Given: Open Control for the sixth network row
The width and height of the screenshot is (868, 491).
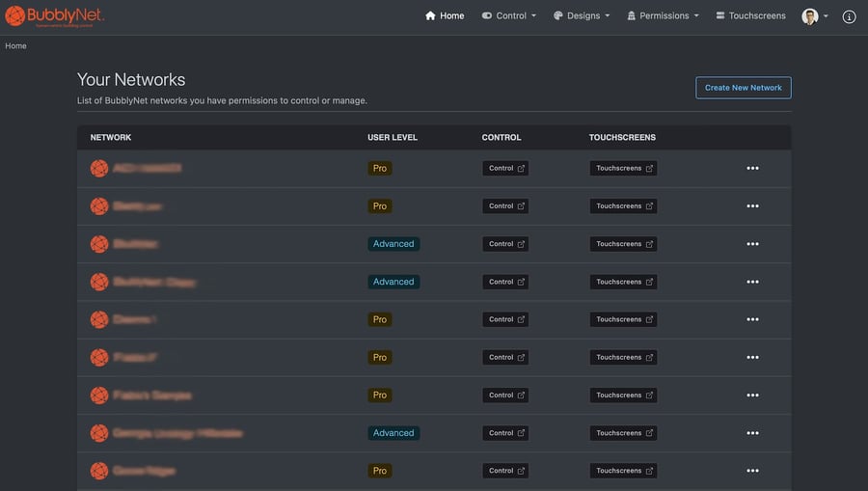Looking at the screenshot, I should 505,358.
